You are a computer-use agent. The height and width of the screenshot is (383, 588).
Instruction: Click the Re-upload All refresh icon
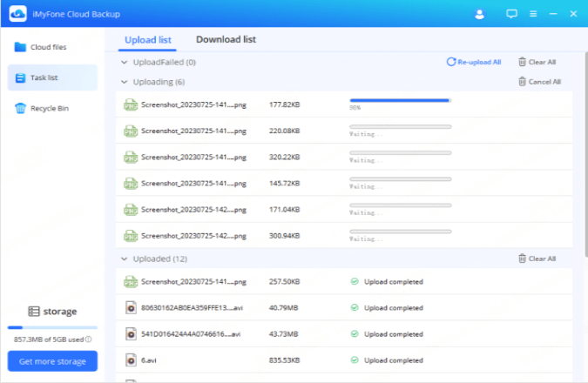click(450, 62)
